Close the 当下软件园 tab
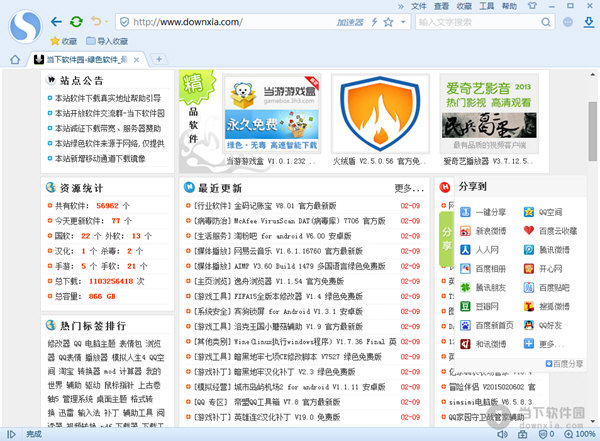Screen dimensions: 600x441 (x=136, y=60)
